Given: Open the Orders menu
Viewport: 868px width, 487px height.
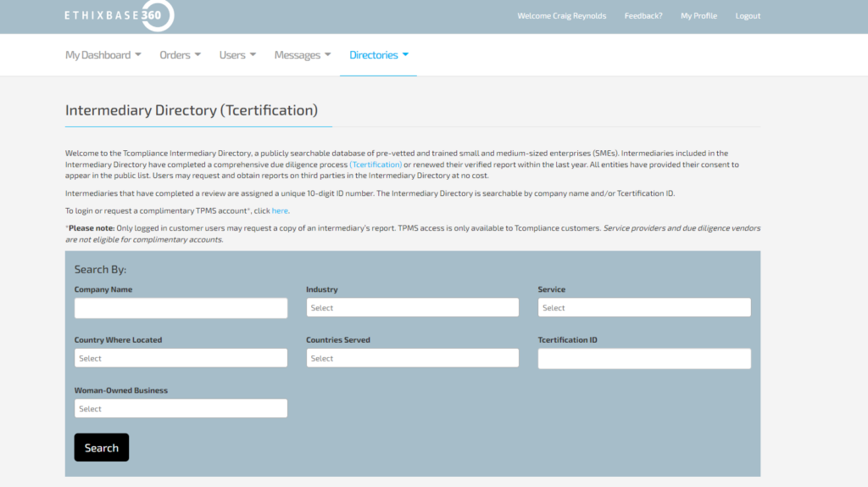Looking at the screenshot, I should (180, 55).
